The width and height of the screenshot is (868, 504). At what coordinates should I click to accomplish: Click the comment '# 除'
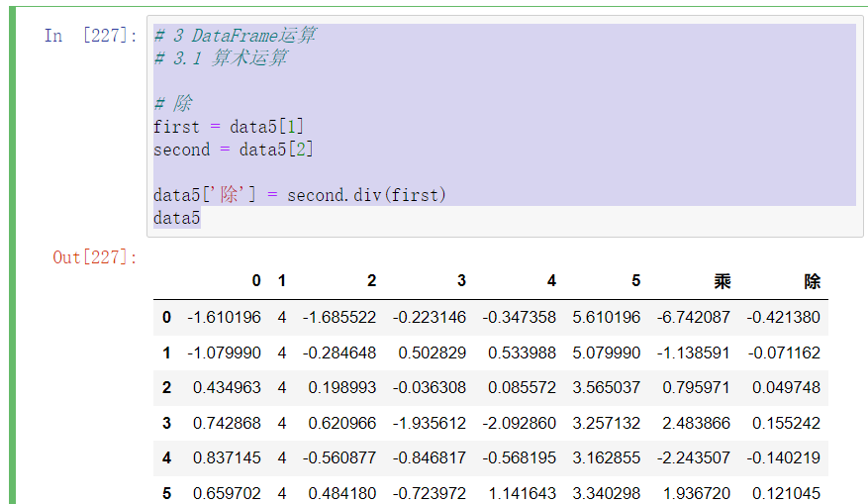(x=173, y=103)
